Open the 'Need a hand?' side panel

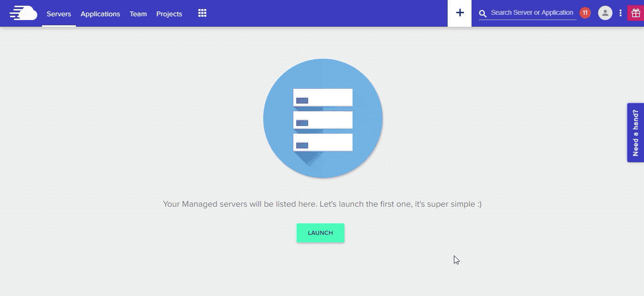tap(635, 133)
